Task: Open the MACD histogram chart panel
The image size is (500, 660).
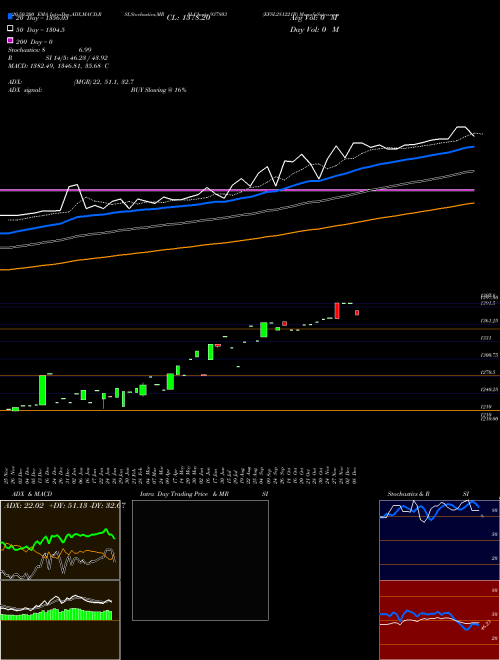Action: (60, 620)
